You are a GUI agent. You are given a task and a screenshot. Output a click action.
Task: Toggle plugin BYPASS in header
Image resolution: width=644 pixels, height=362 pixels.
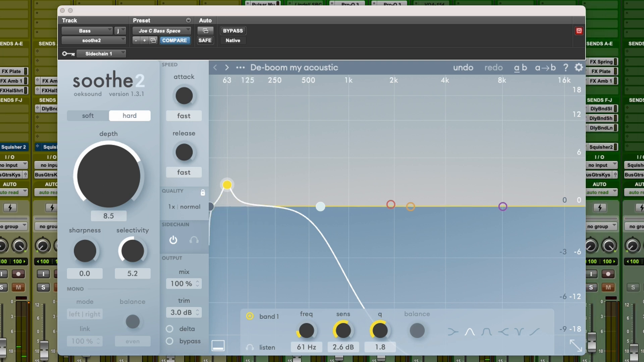click(233, 31)
